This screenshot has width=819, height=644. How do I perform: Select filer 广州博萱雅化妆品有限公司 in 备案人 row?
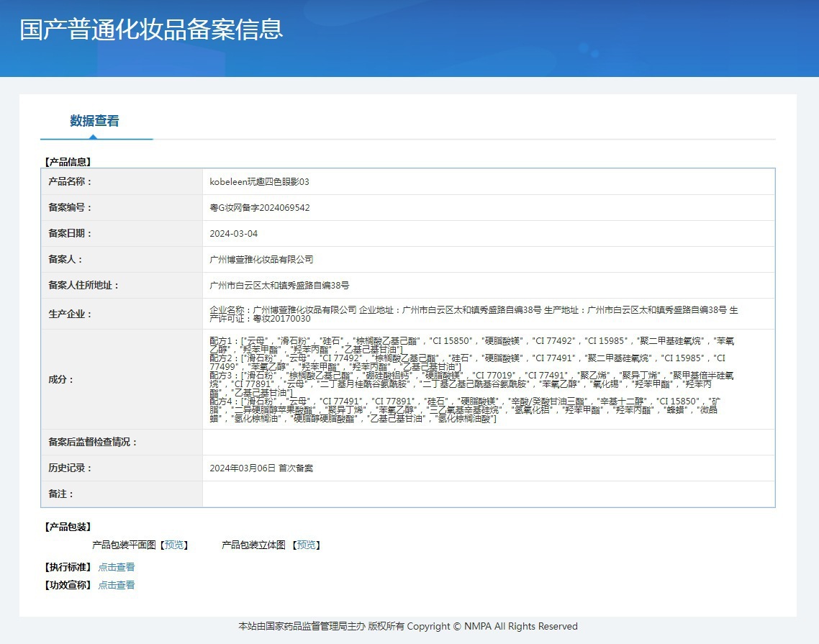coord(261,259)
